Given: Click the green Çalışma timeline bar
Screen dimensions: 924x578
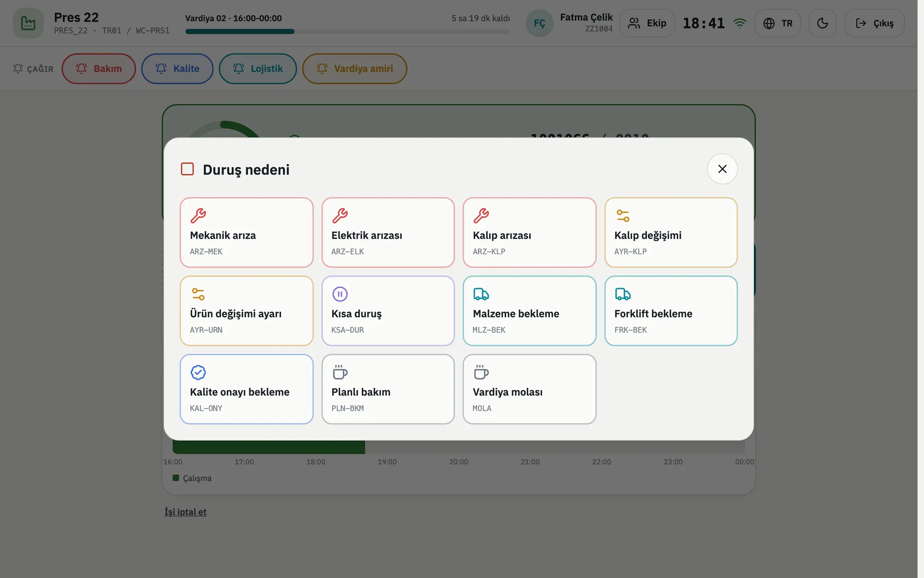Looking at the screenshot, I should (x=269, y=447).
